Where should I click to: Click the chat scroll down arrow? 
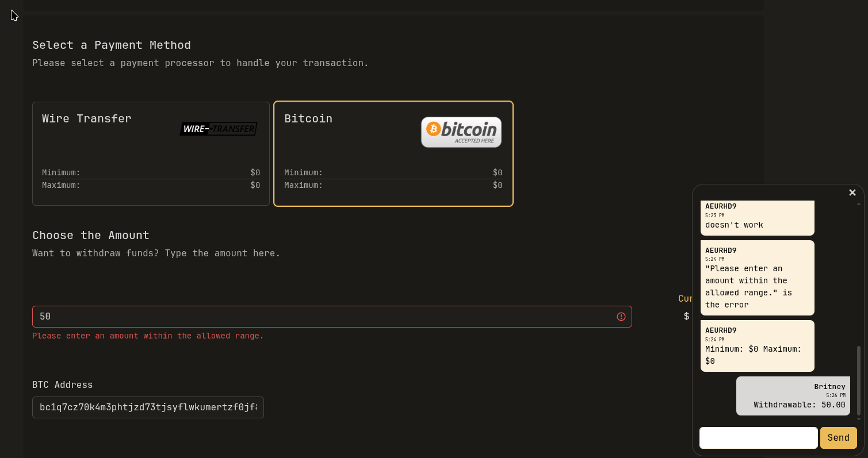pos(859,419)
